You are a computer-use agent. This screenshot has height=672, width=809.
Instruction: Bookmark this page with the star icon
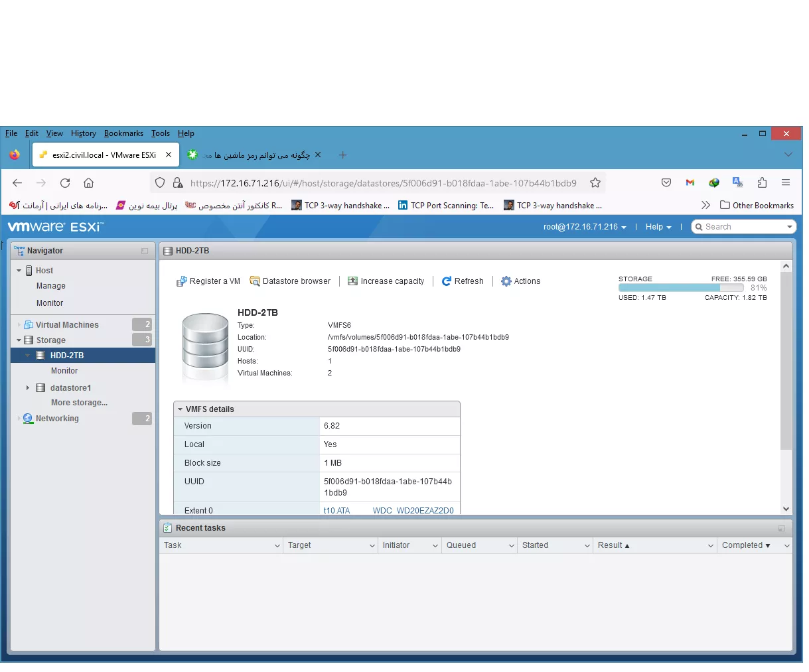595,183
